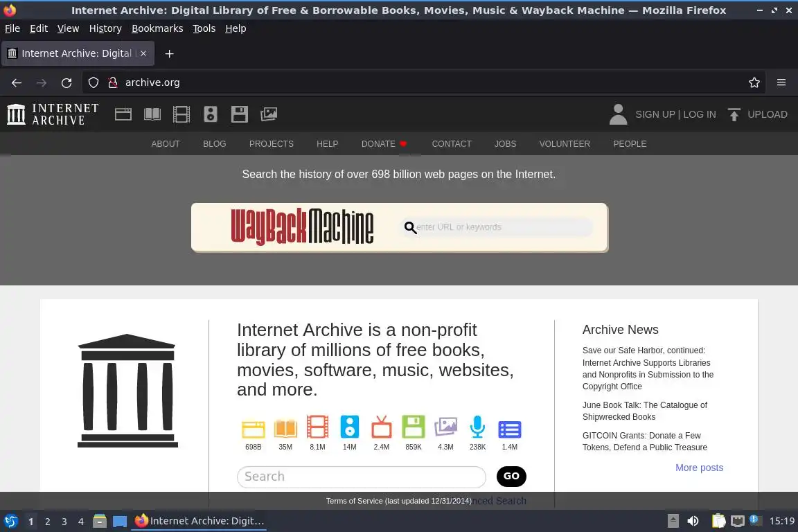Click the PEOPLE link
Viewport: 798px width, 532px height.
630,144
